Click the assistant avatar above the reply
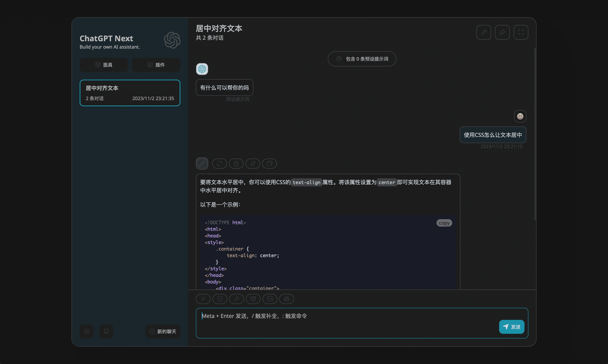This screenshot has width=608, height=364. (x=202, y=164)
